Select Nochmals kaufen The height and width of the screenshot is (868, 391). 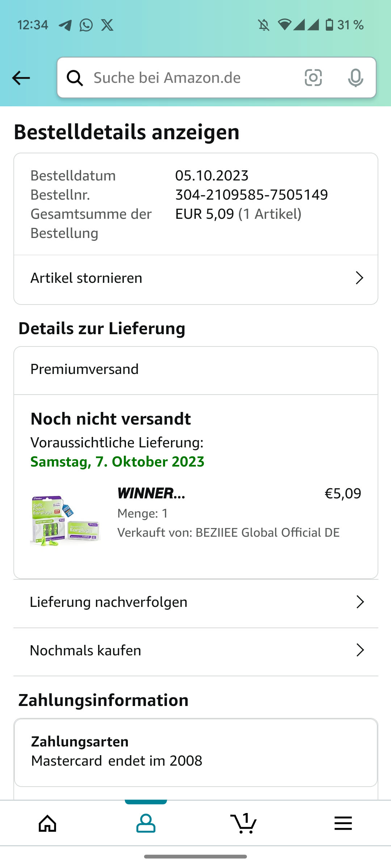[x=85, y=650]
